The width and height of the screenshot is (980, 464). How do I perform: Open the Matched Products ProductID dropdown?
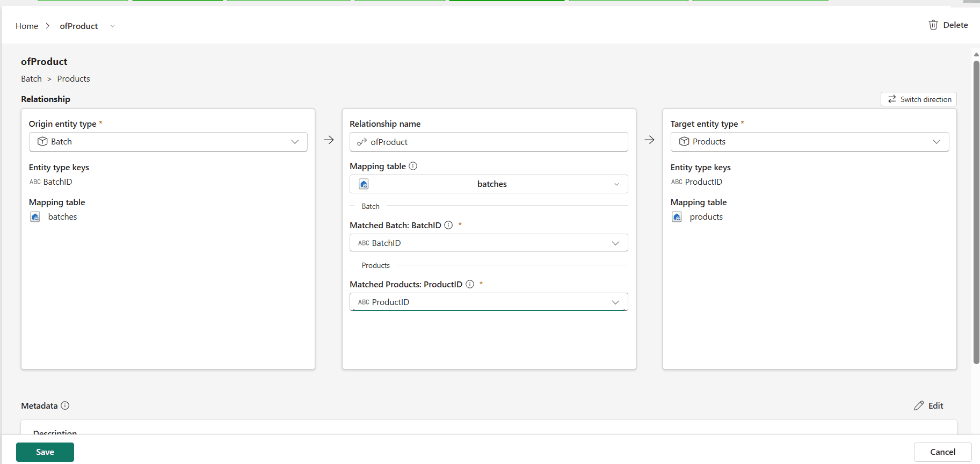click(x=489, y=302)
